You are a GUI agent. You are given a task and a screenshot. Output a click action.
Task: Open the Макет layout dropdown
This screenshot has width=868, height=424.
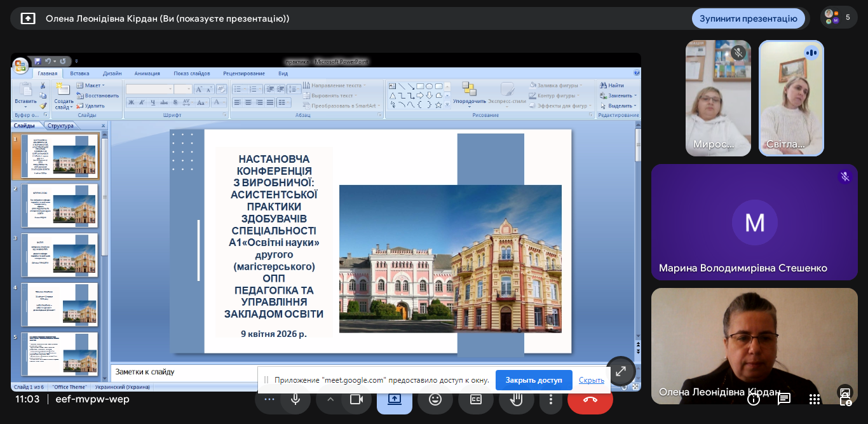[90, 85]
